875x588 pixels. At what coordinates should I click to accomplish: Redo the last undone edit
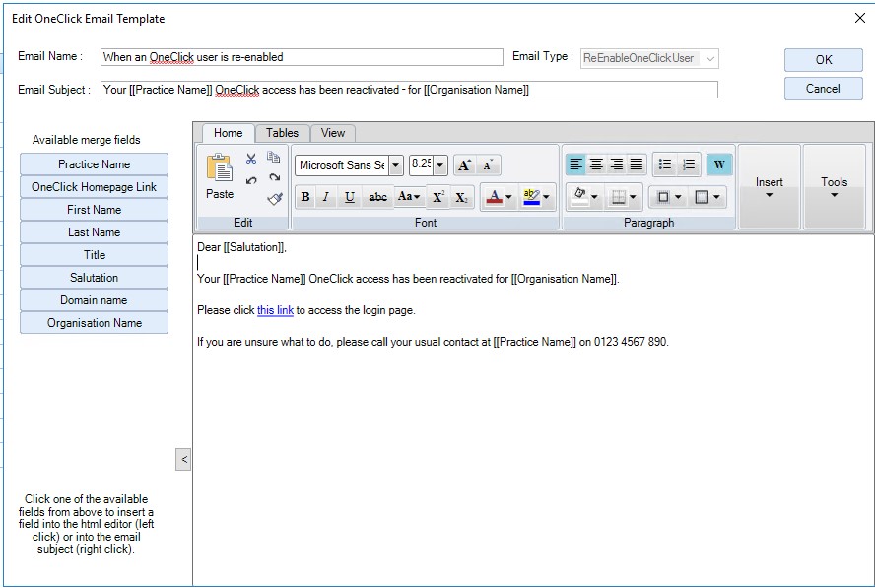coord(274,178)
